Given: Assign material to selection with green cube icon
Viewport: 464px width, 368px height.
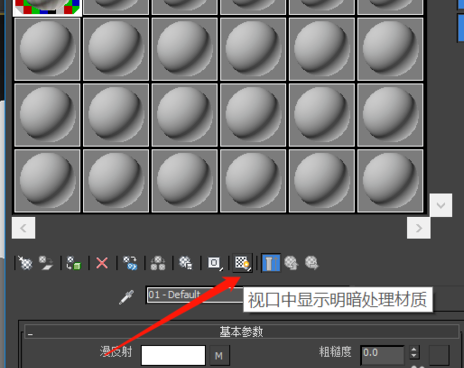Looking at the screenshot, I should [x=74, y=263].
